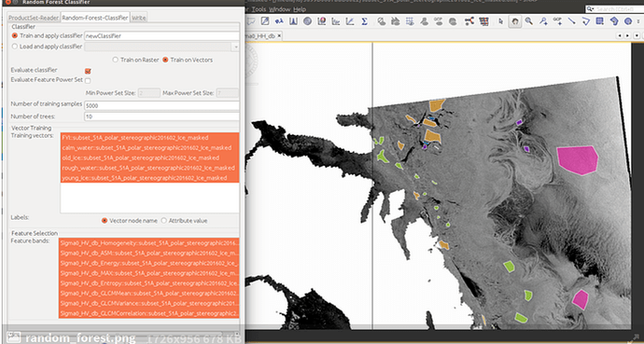
Task: Select the GCP placing tool
Action: tap(558, 21)
